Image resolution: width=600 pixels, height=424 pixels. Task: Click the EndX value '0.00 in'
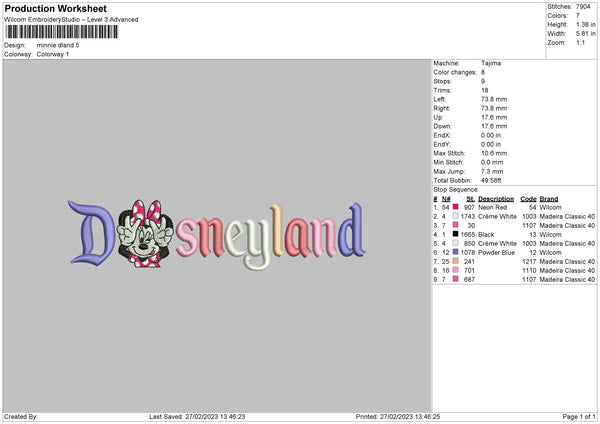(491, 135)
